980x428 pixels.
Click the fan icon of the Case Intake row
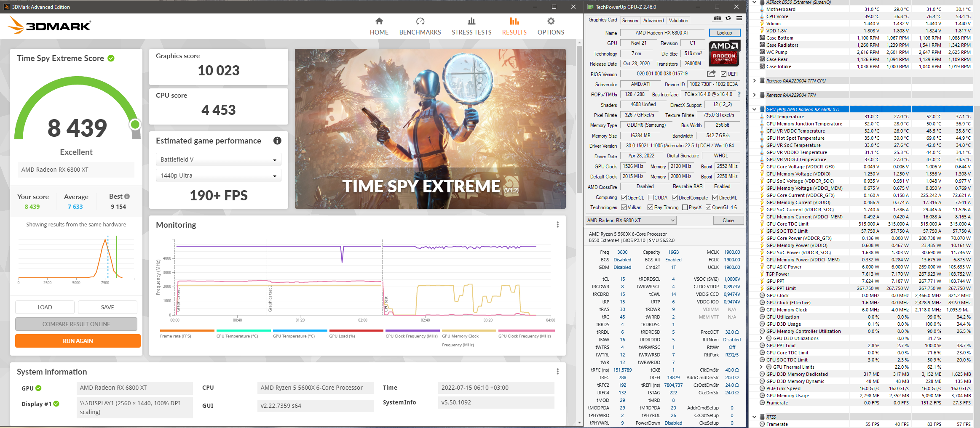[x=762, y=66]
